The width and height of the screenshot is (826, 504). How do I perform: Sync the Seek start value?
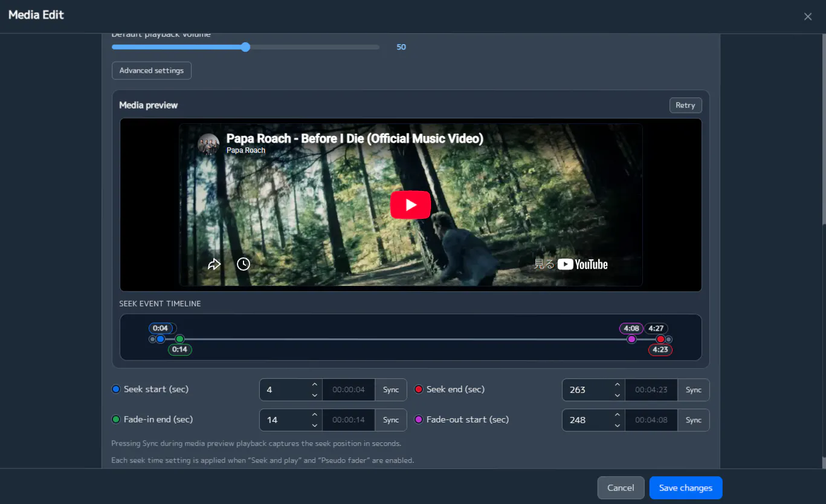point(391,390)
